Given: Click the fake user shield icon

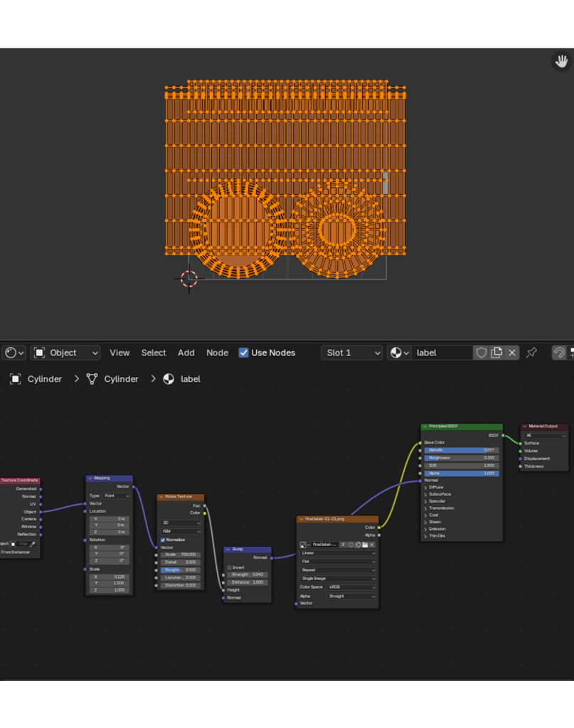Looking at the screenshot, I should pyautogui.click(x=482, y=353).
